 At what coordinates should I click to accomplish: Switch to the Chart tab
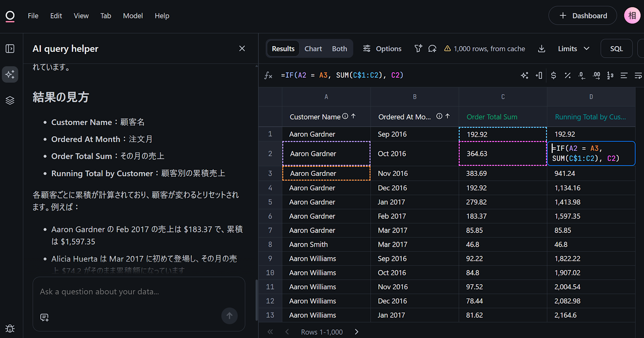pos(313,49)
